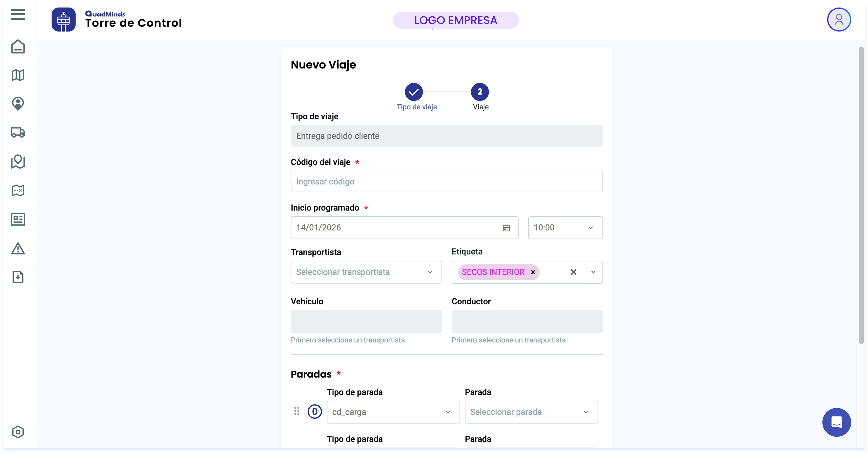
Task: Remove the SECOS INTERIOR tag
Action: pyautogui.click(x=533, y=272)
